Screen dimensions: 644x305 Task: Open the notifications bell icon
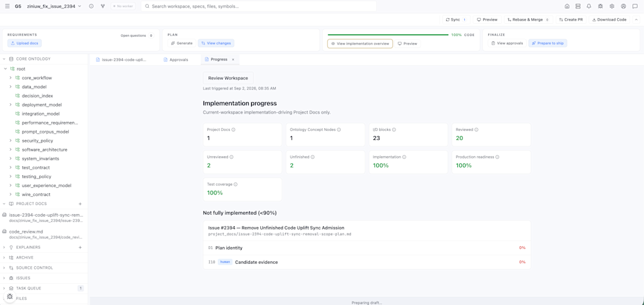point(589,6)
